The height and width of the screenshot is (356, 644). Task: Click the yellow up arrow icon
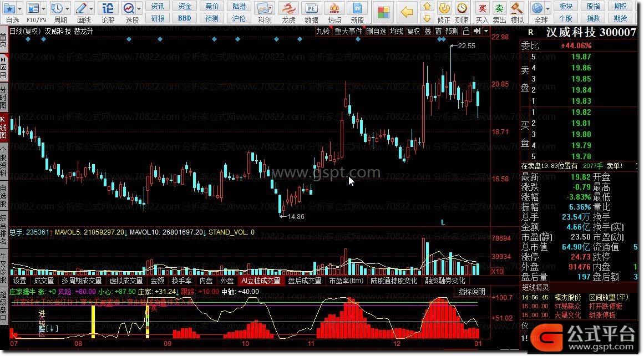[x=427, y=6]
